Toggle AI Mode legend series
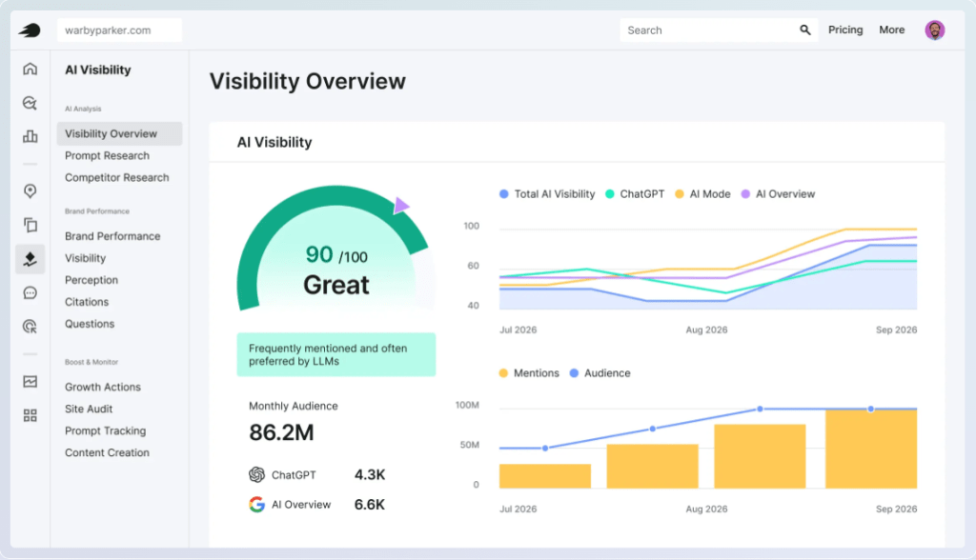This screenshot has width=976, height=560. pos(702,194)
